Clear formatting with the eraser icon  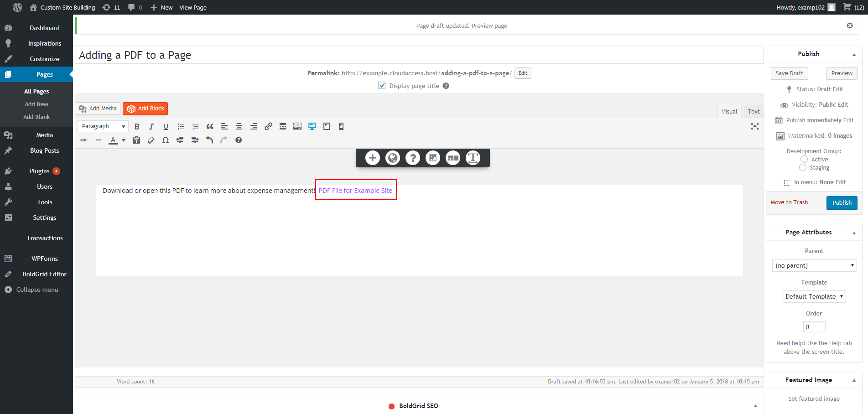coord(151,140)
